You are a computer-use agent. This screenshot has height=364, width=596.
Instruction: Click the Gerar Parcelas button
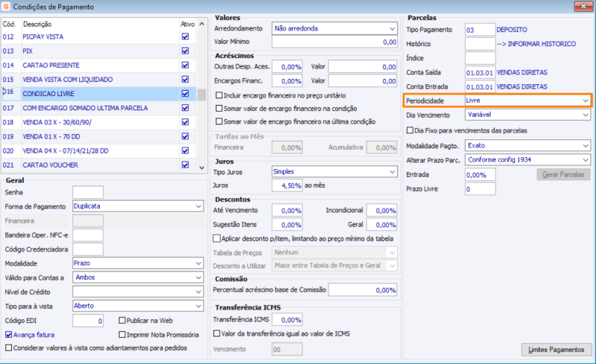[x=564, y=175]
